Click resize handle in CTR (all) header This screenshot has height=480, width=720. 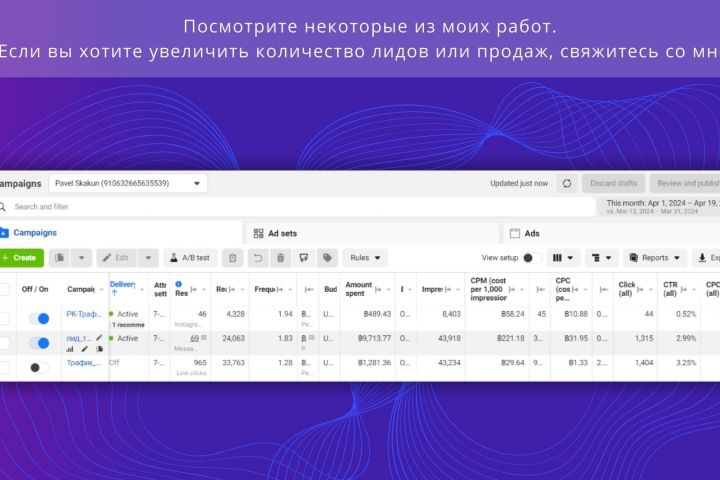(686, 289)
